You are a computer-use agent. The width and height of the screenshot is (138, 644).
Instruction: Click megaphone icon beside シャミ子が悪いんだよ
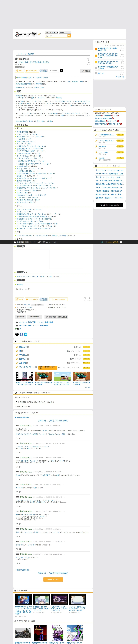click(96, 140)
